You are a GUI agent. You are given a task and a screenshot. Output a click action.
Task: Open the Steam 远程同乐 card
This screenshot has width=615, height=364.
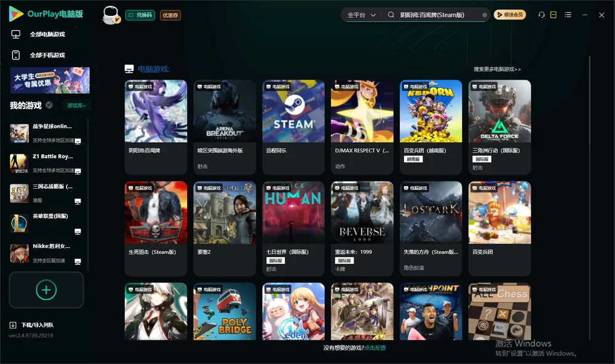[x=293, y=127]
